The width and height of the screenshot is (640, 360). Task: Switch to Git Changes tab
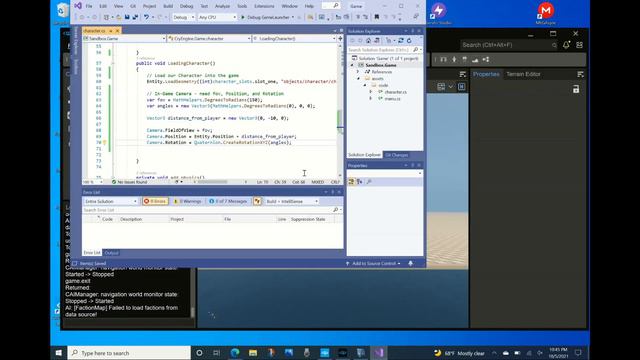pyautogui.click(x=396, y=155)
